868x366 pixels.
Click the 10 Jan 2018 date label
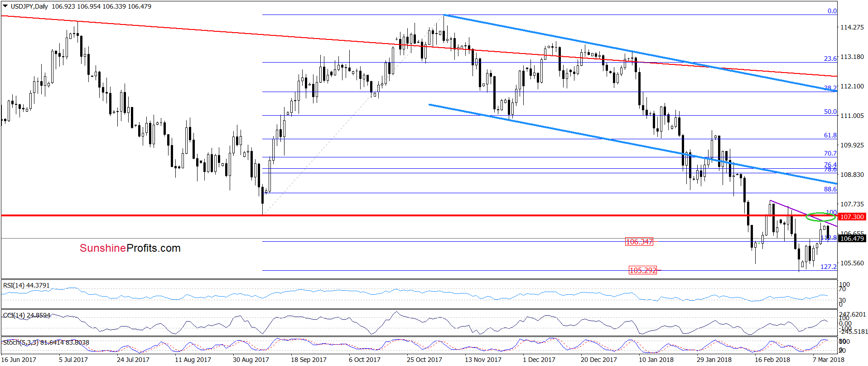click(656, 360)
